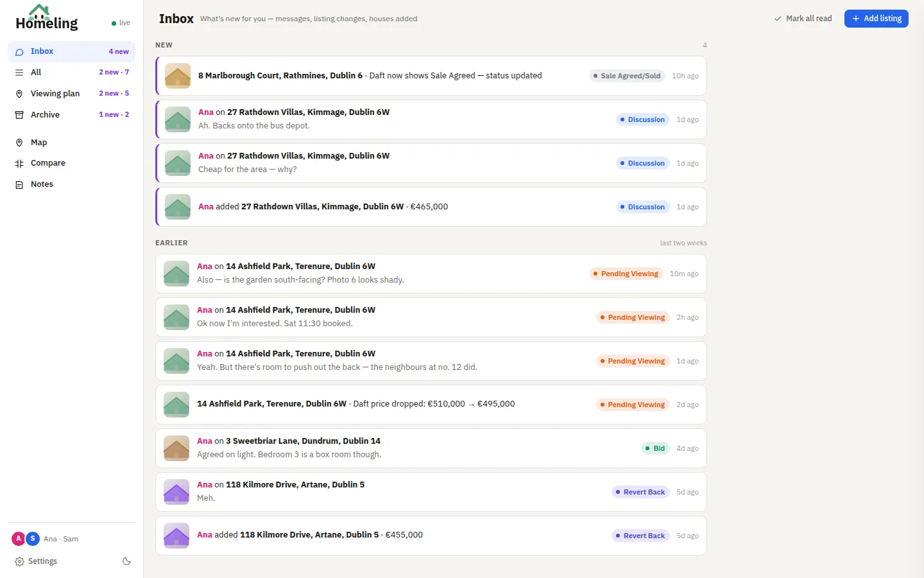Click the Notes page icon

tap(19, 185)
